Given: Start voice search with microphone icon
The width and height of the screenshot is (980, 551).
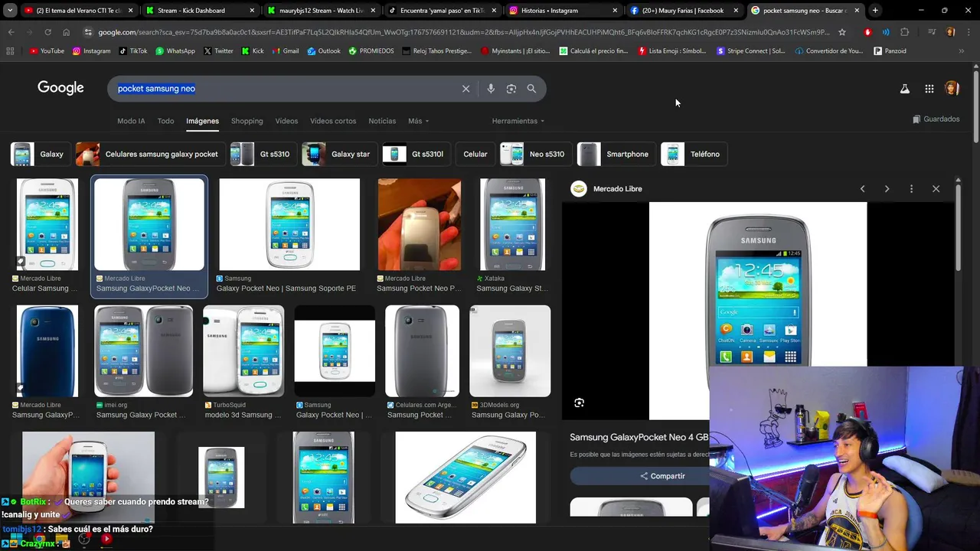Looking at the screenshot, I should (491, 89).
